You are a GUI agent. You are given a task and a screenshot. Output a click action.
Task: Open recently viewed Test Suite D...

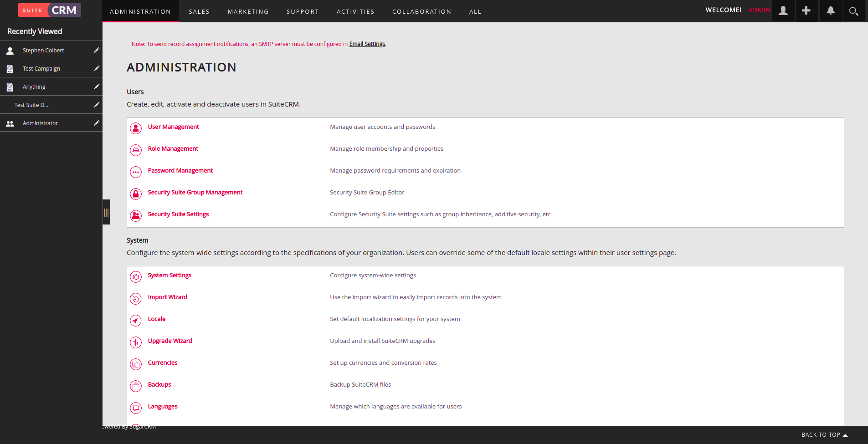(31, 105)
